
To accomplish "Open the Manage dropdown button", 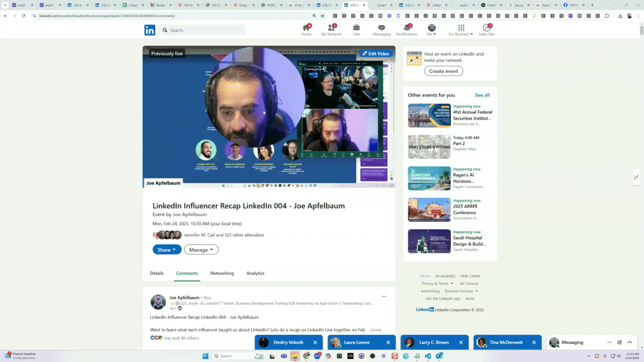I will click(x=201, y=250).
